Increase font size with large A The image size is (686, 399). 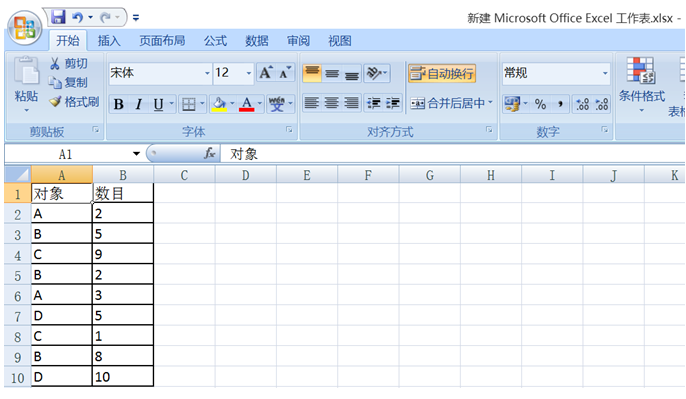point(266,73)
